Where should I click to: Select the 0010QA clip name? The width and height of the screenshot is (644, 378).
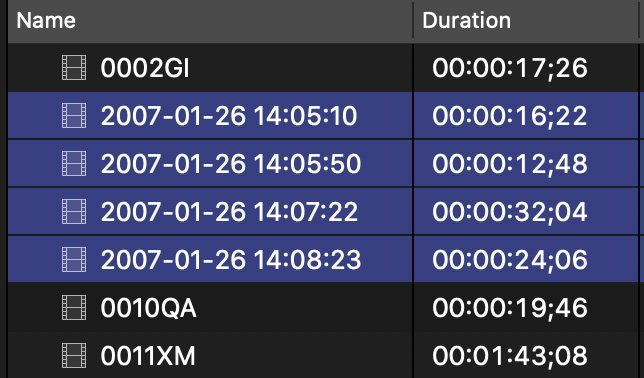148,308
